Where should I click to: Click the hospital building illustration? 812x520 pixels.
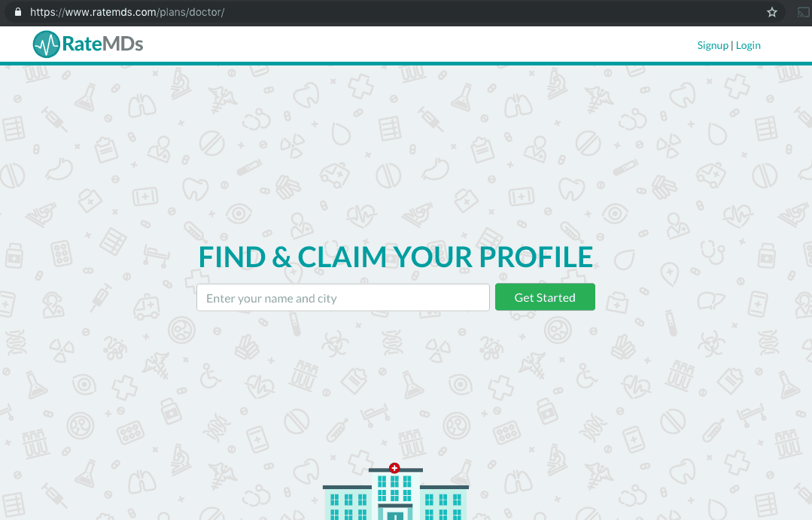[396, 492]
